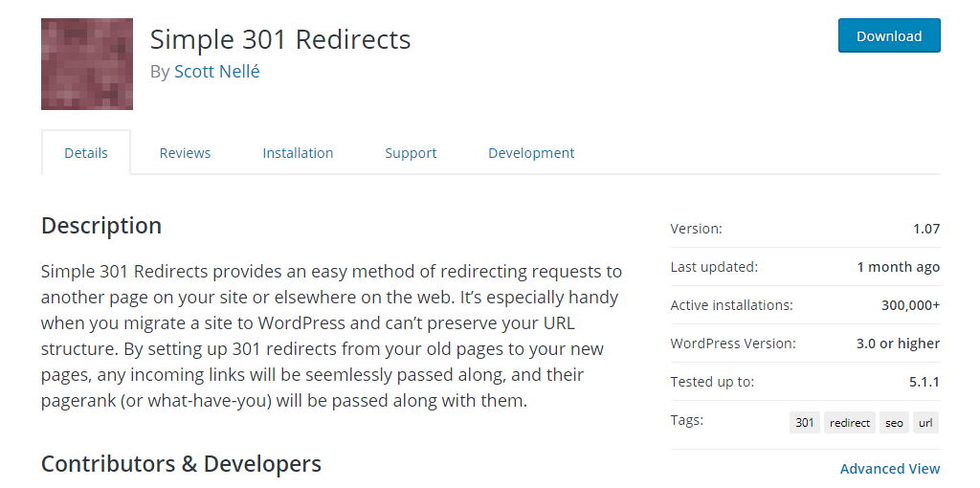Screen dimensions: 980x488
Task: Click the plugin description paragraph text
Action: [331, 336]
